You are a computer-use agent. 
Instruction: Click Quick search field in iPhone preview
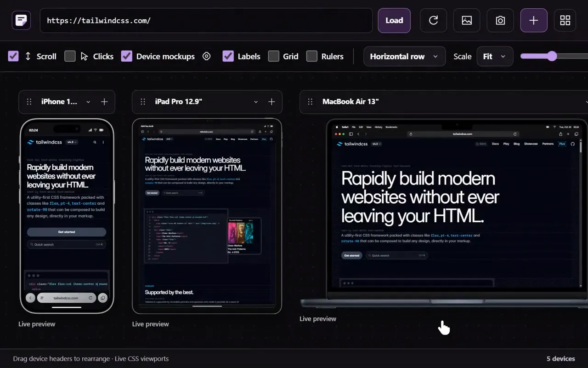[67, 244]
